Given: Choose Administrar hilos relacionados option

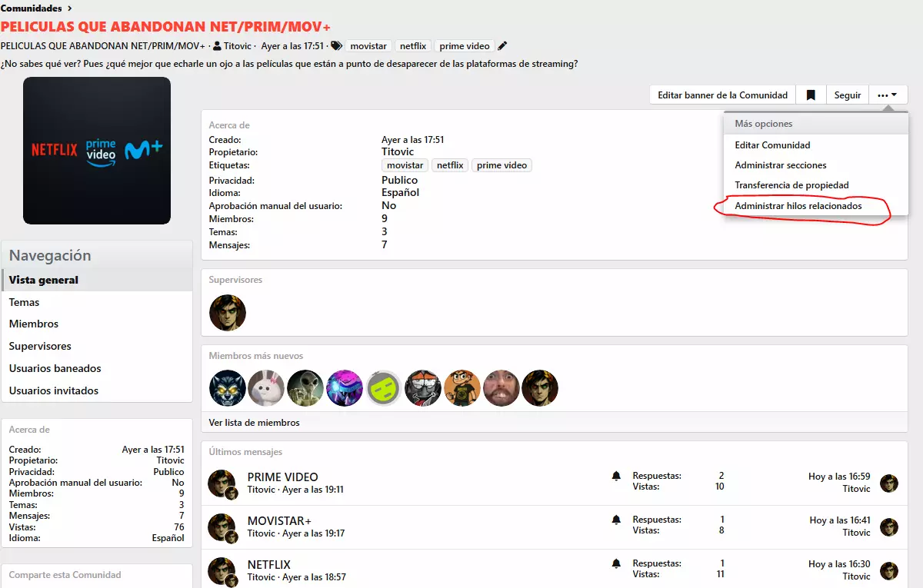Looking at the screenshot, I should coord(816,206).
